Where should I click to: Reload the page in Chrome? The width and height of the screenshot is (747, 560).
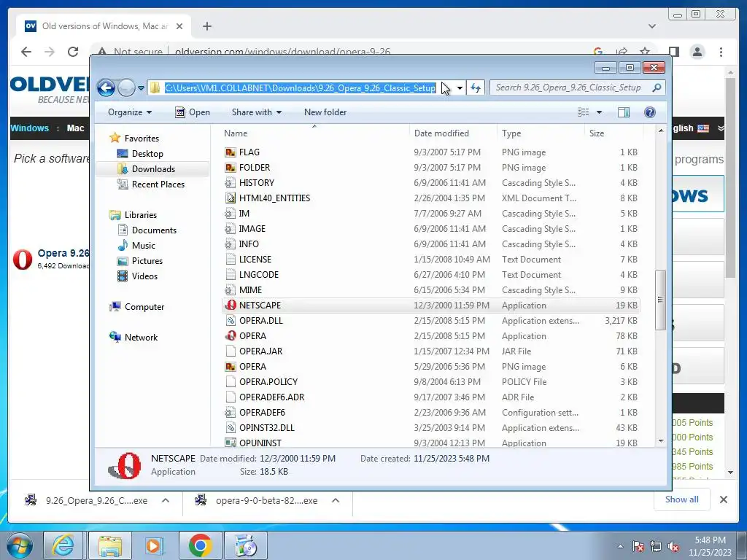(72, 52)
